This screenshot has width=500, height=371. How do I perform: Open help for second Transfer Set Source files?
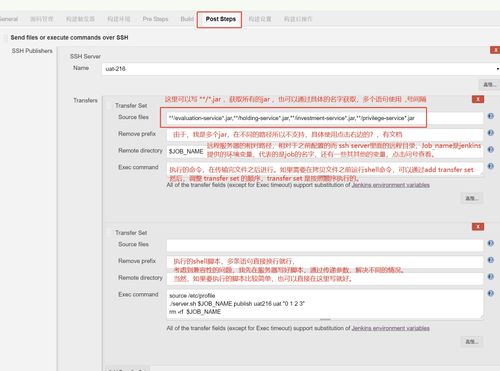(491, 243)
